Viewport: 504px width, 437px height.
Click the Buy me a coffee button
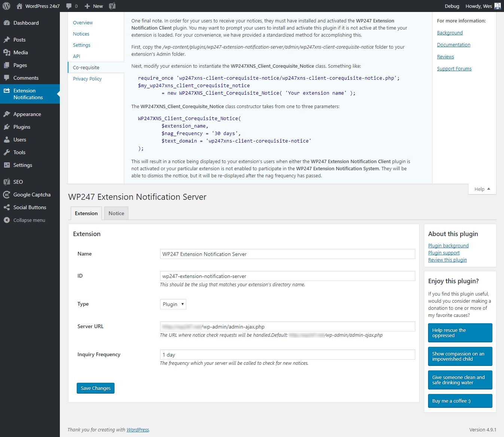pyautogui.click(x=460, y=401)
